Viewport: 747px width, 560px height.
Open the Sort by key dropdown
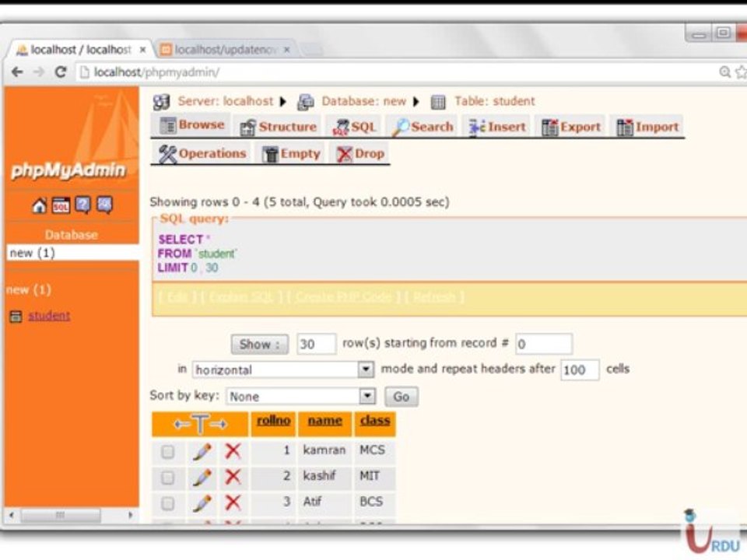[x=300, y=396]
